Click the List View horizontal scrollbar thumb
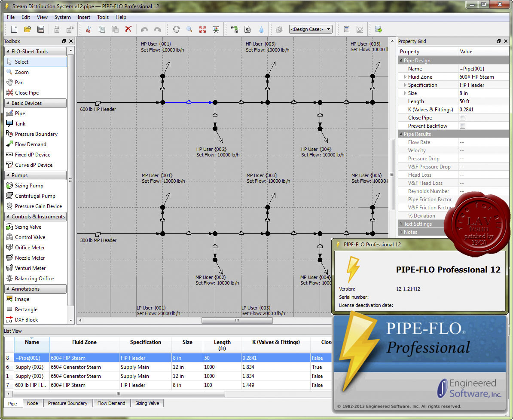513x420 pixels. (119, 394)
